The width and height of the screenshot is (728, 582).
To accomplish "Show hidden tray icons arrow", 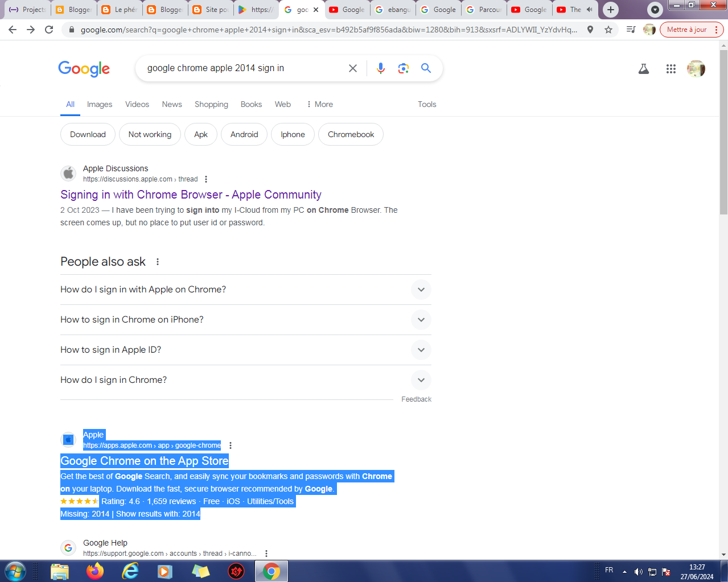I will (624, 572).
